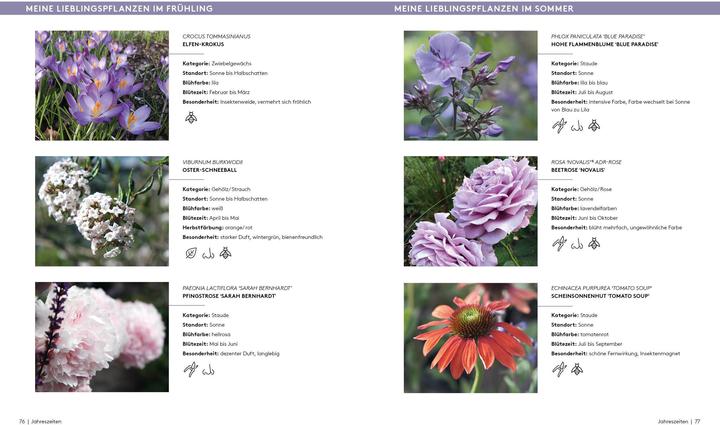Click the bee icon under Scheinsonnenhut 'Tomato Soup'
This screenshot has height=425, width=720.
click(577, 369)
